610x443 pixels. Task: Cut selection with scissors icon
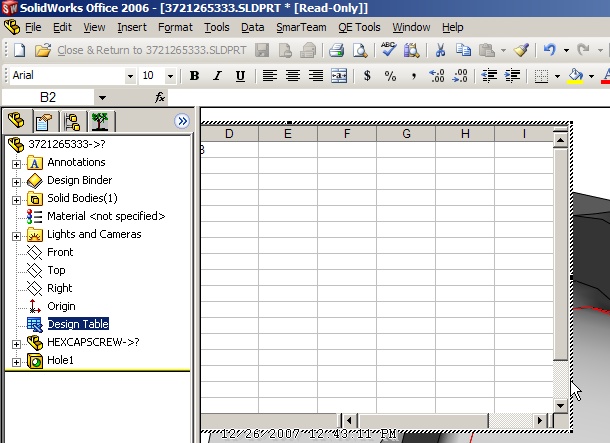pyautogui.click(x=440, y=50)
